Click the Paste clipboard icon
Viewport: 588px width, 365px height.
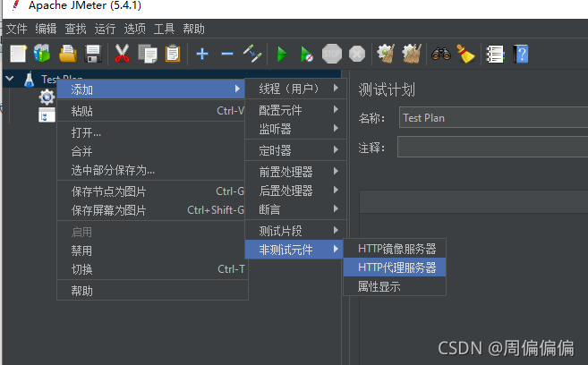point(173,54)
